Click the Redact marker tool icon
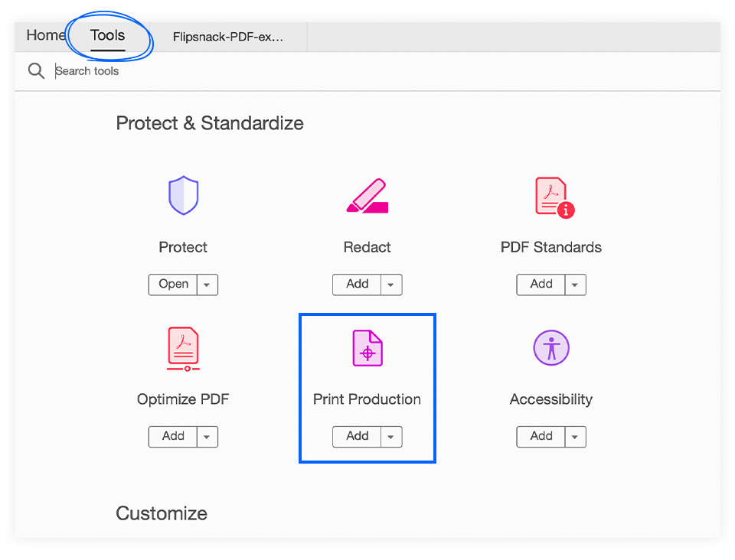The image size is (735, 560). (367, 195)
